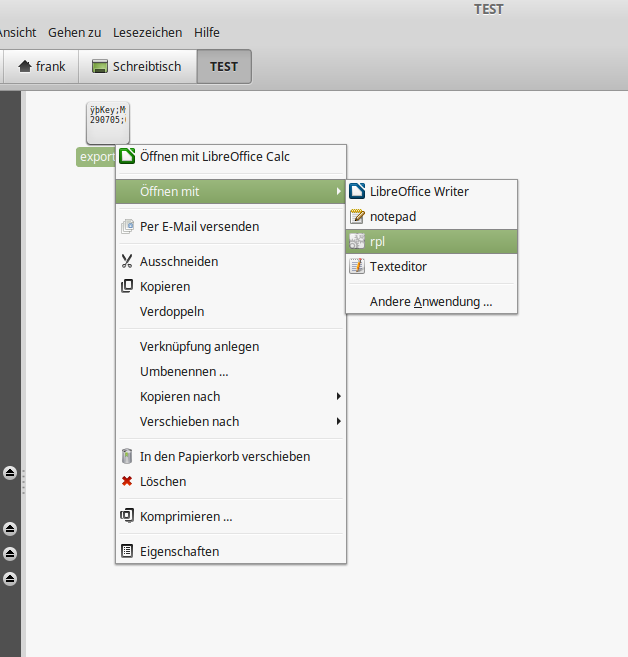Select the TEST path button
The height and width of the screenshot is (657, 628).
224,67
